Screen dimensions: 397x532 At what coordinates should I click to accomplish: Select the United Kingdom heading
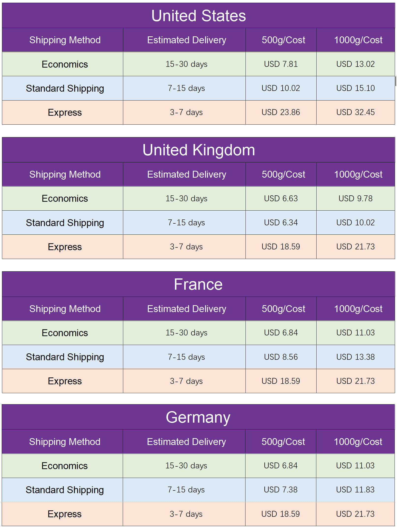[x=198, y=150]
